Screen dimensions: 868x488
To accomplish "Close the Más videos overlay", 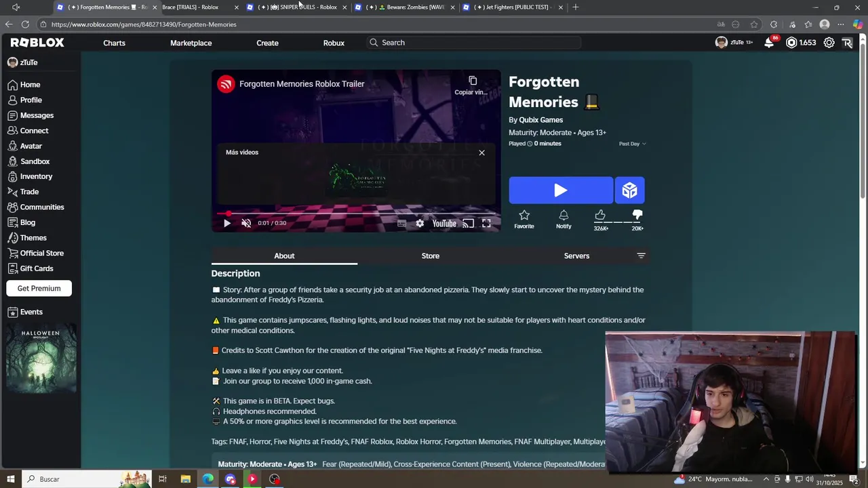I will click(482, 152).
